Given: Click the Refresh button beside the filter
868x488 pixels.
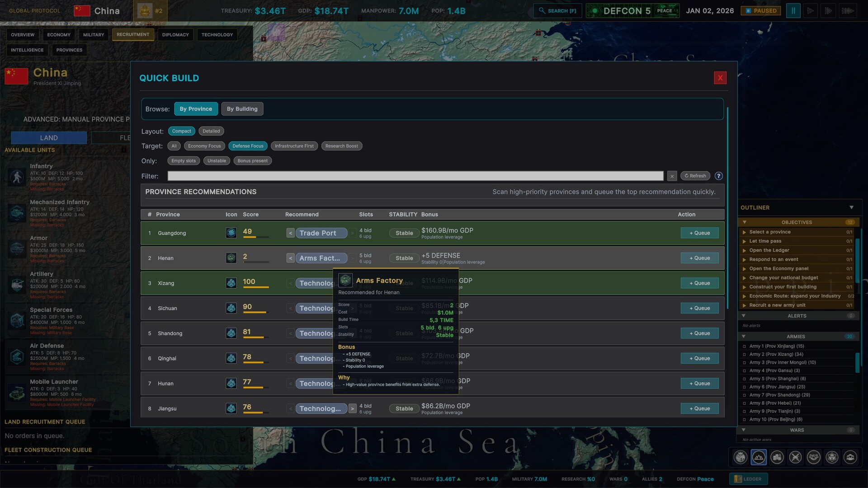Looking at the screenshot, I should [695, 176].
